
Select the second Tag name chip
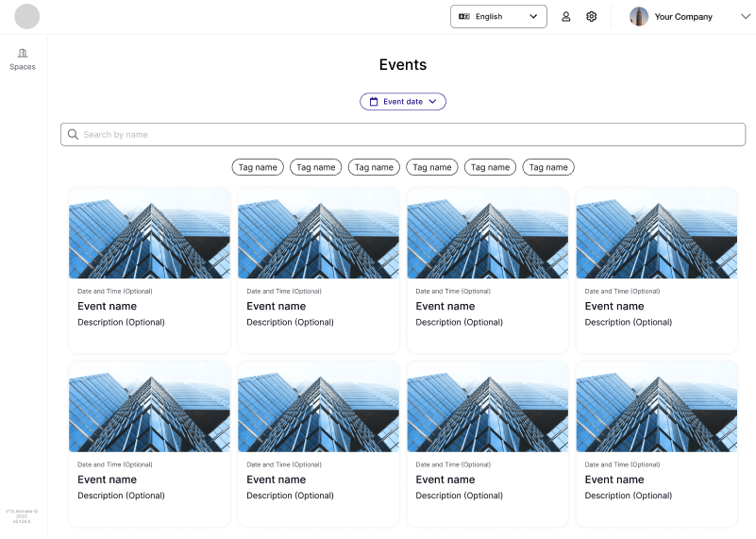[x=316, y=167]
